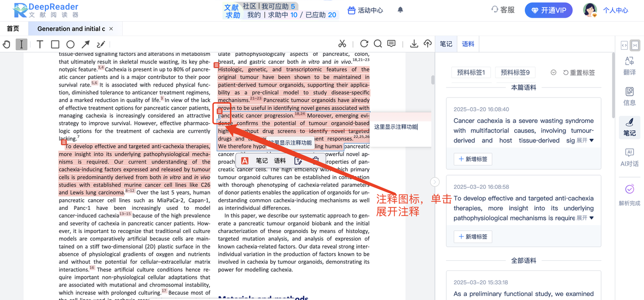Toggle the sidebar collapse control

pos(635,45)
